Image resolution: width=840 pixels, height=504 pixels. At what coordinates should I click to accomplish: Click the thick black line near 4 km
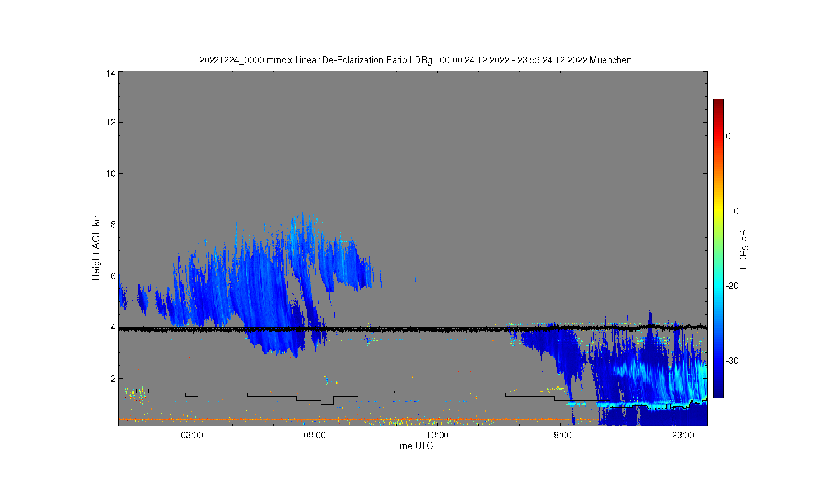point(413,329)
